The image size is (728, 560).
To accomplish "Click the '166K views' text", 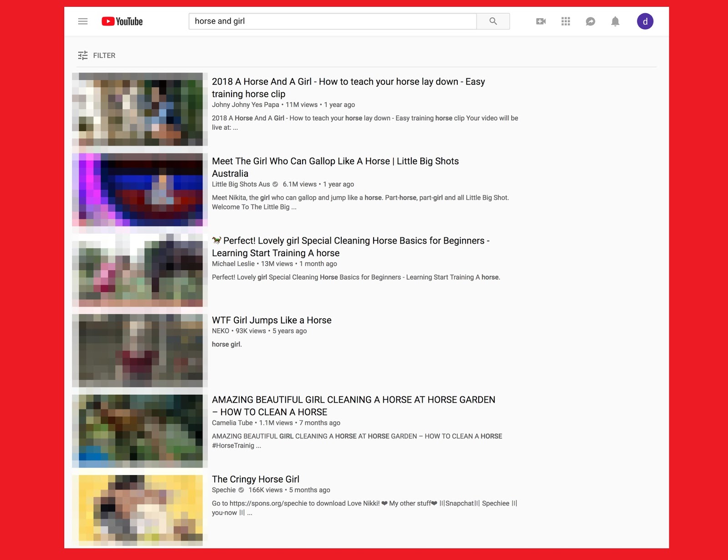I will point(266,490).
